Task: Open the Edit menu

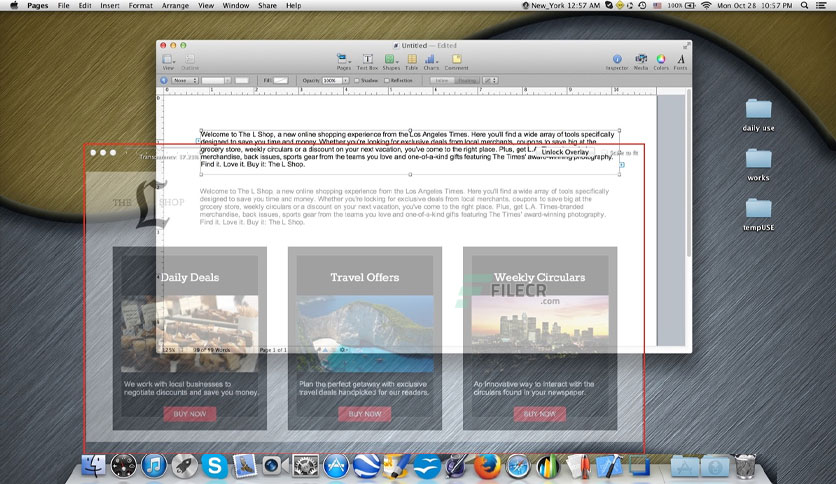Action: [85, 5]
